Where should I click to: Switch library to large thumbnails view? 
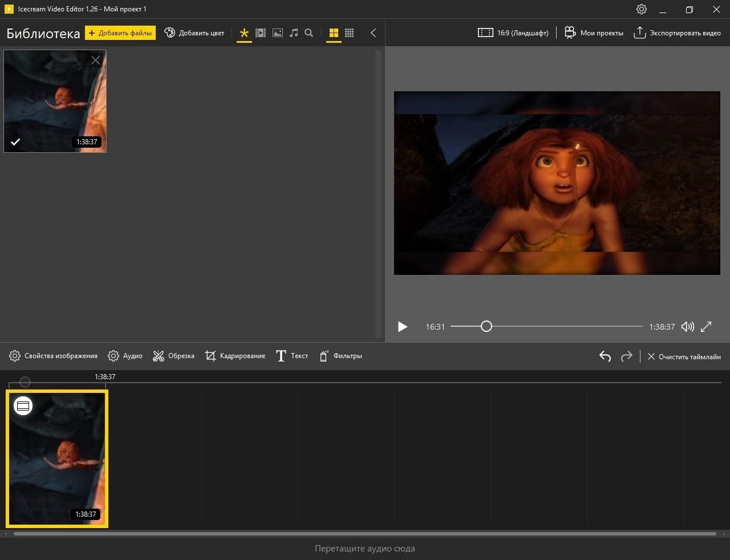tap(334, 33)
